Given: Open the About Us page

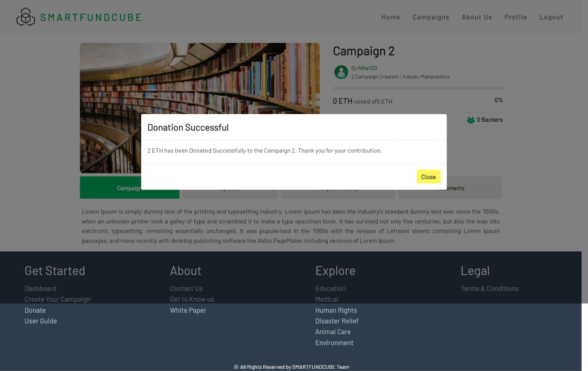Looking at the screenshot, I should point(476,17).
